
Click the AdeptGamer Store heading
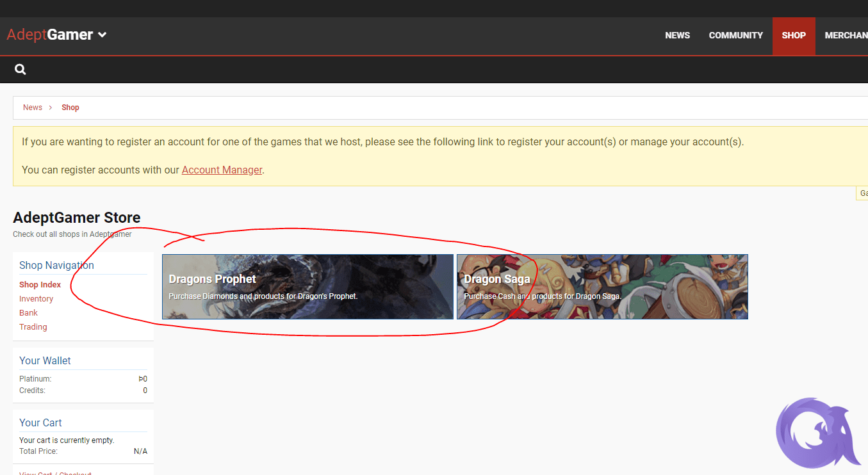tap(77, 218)
